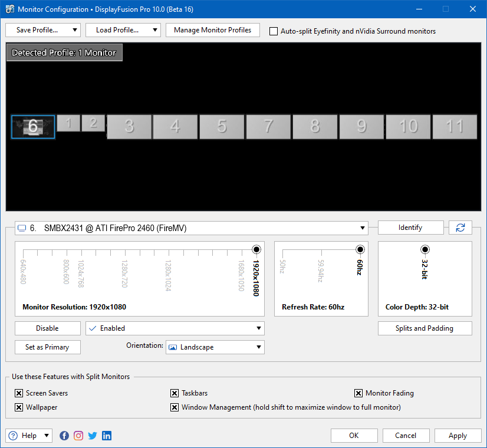
Task: Uncheck the Window Management checkbox
Action: 175,407
